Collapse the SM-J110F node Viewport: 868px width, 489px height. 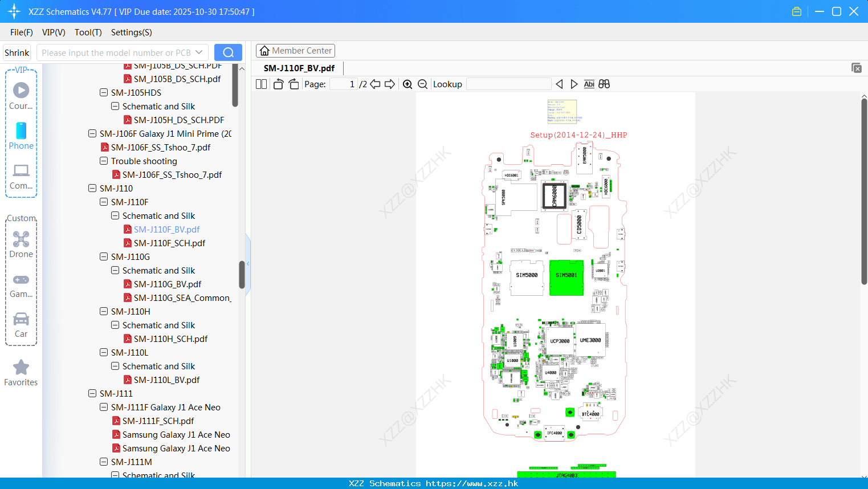104,202
